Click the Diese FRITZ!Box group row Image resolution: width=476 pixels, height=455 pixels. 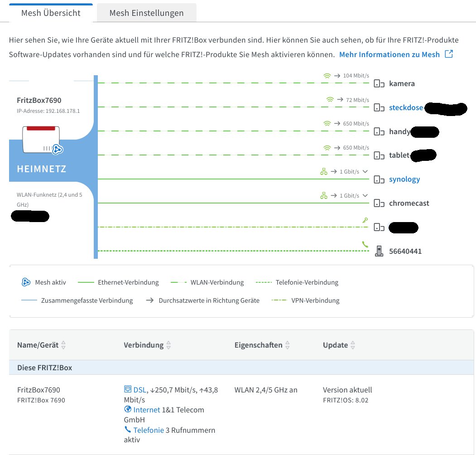click(x=241, y=368)
